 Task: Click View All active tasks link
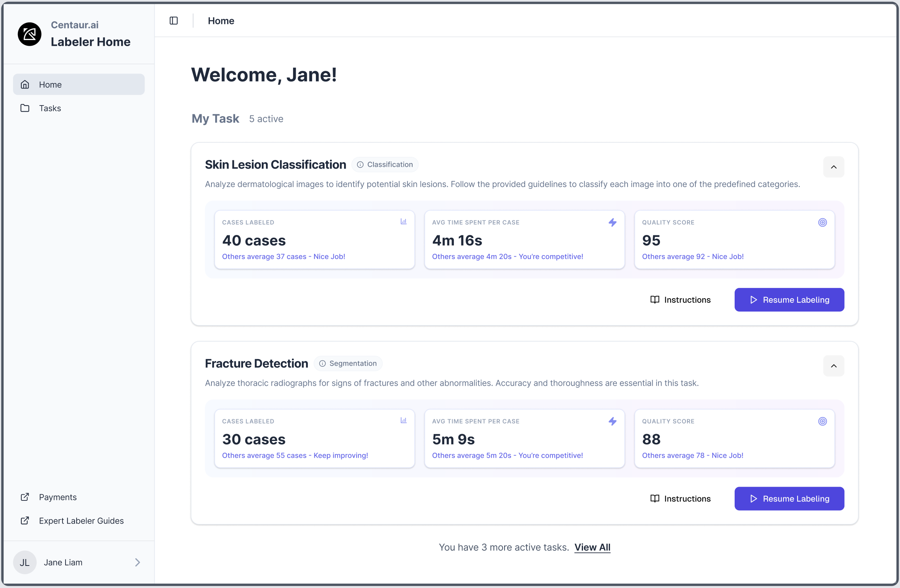(592, 547)
